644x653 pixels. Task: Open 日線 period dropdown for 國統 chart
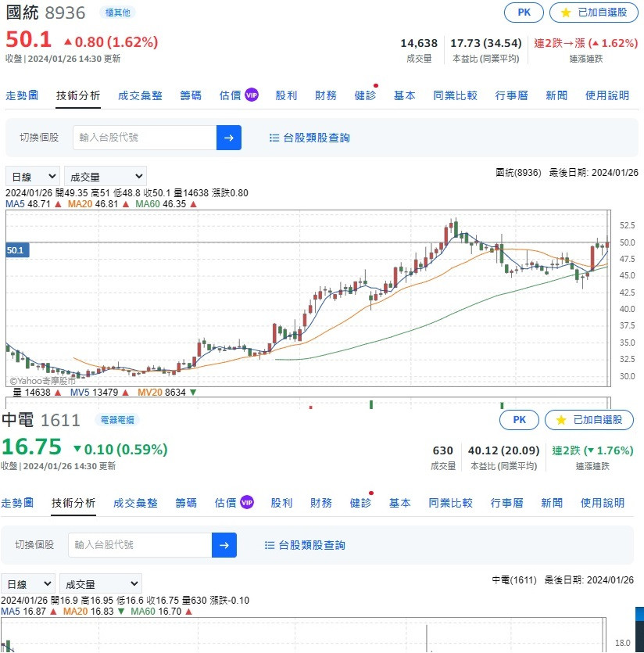click(x=33, y=177)
